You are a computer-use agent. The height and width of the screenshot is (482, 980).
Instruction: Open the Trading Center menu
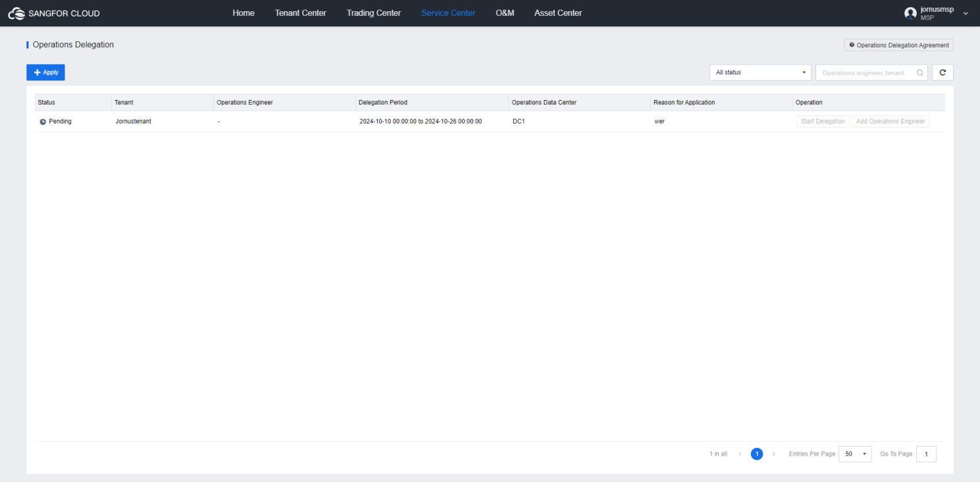(x=374, y=13)
